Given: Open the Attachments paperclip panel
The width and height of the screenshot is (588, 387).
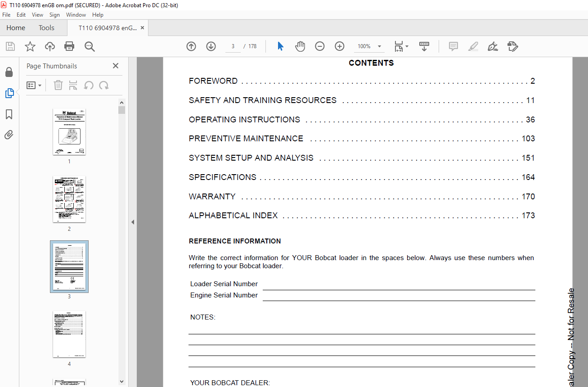Looking at the screenshot, I should click(9, 135).
